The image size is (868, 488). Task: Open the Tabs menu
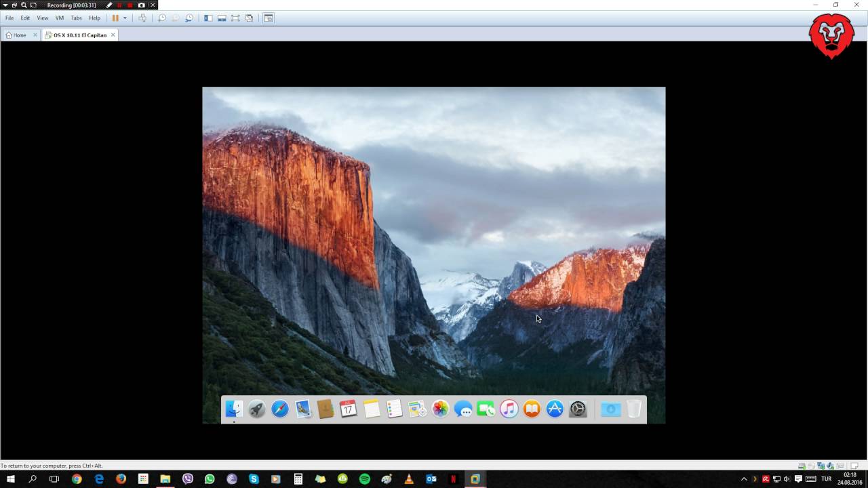coord(77,18)
